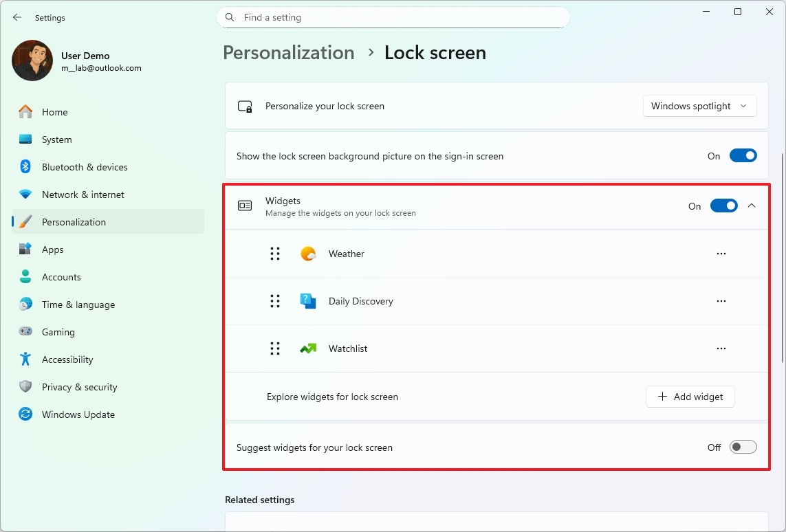This screenshot has height=532, width=786.
Task: Open the Windows spotlight dropdown
Action: point(699,106)
